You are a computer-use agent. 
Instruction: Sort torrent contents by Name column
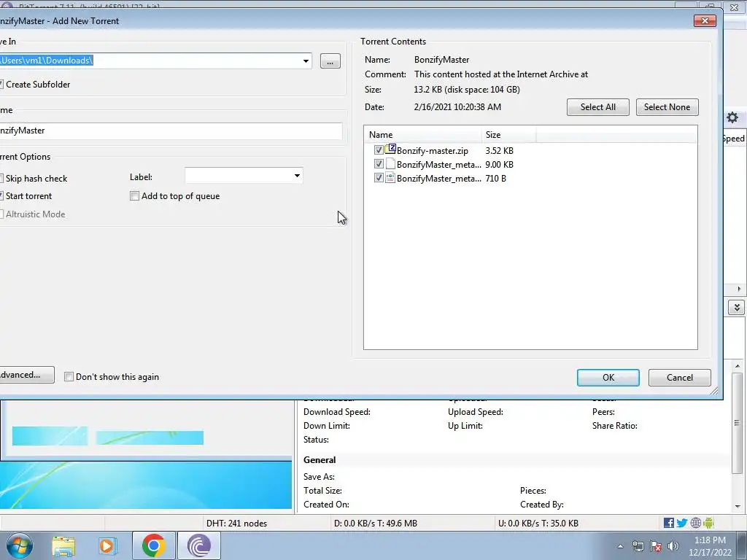tap(423, 135)
